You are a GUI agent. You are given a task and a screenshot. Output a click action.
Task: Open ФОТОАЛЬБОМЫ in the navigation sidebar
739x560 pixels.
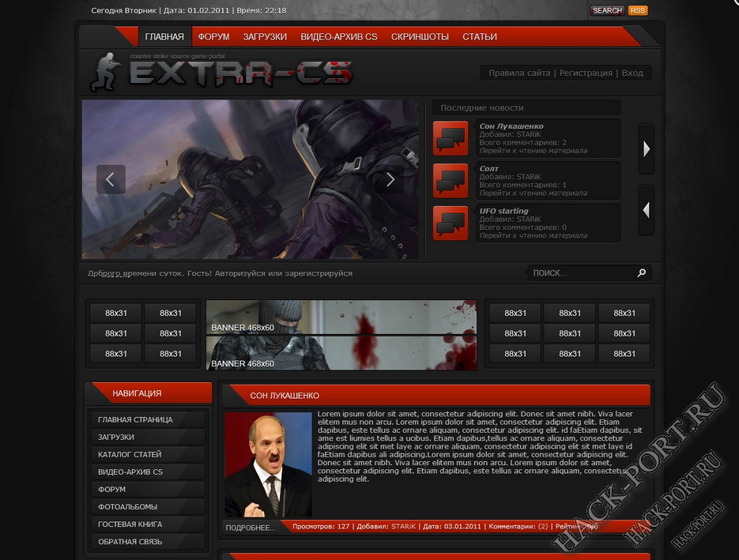(x=148, y=507)
